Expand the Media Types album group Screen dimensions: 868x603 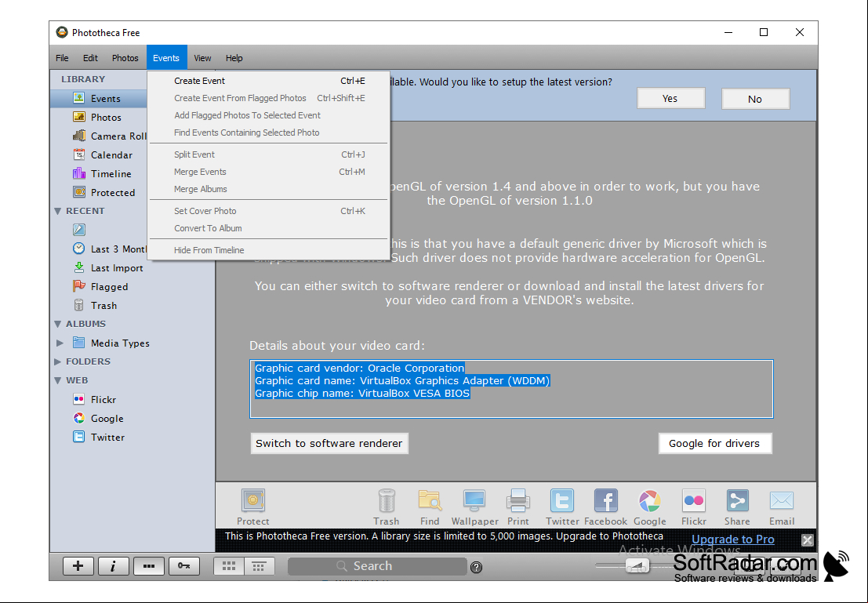click(60, 343)
